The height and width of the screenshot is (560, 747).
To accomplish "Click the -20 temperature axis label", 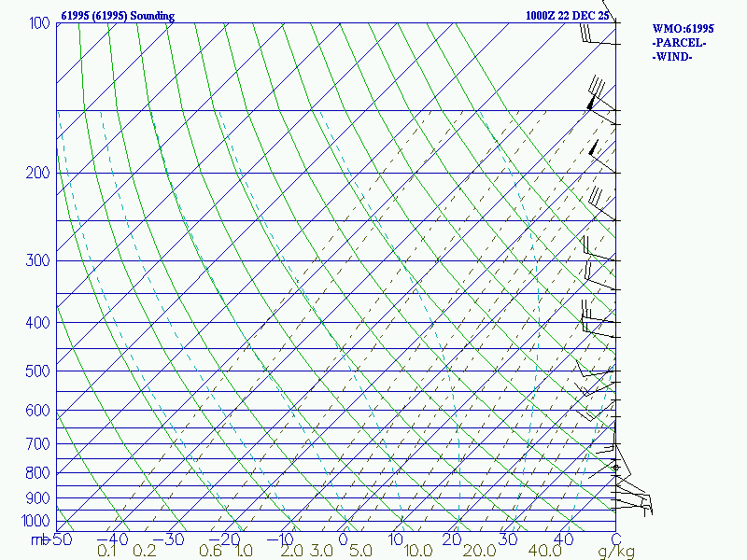I will click(224, 539).
